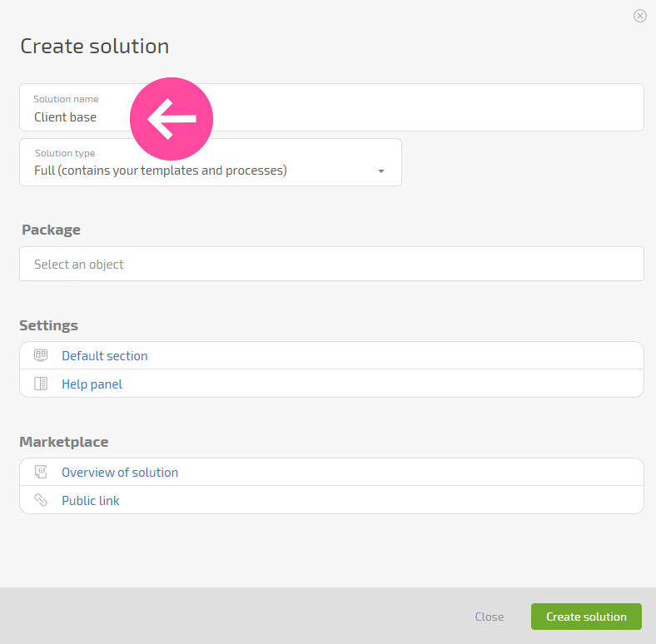The image size is (656, 644).
Task: Click the 'Solution type' field label
Action: point(65,153)
